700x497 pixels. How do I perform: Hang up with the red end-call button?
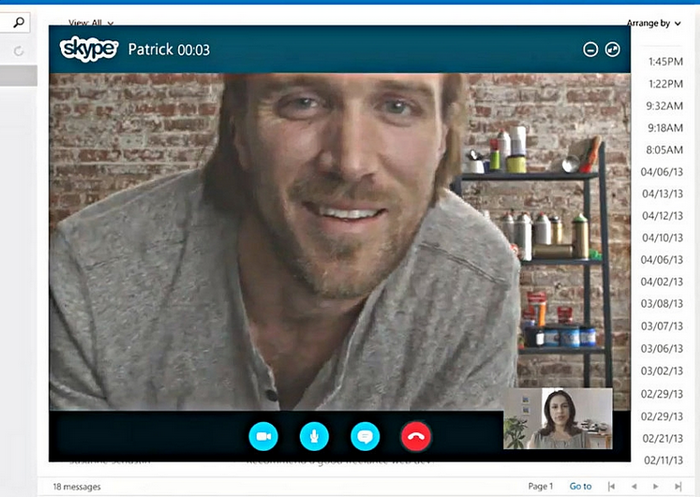(416, 436)
